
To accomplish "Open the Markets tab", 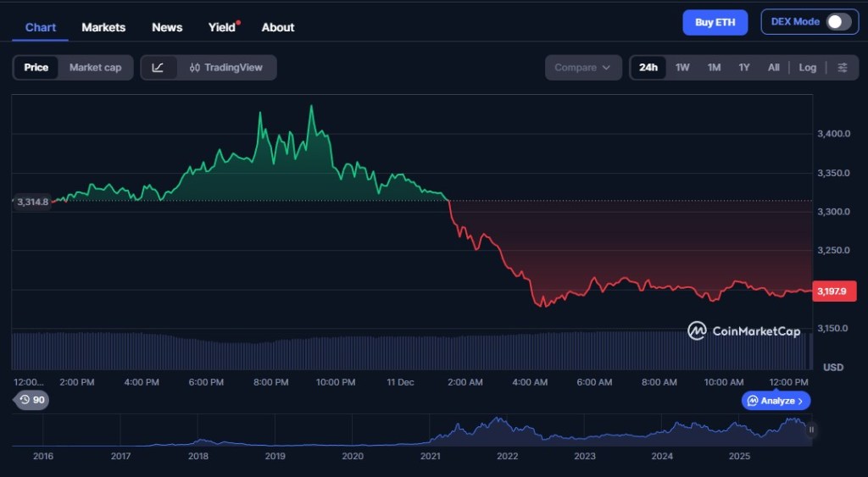I will coord(103,27).
